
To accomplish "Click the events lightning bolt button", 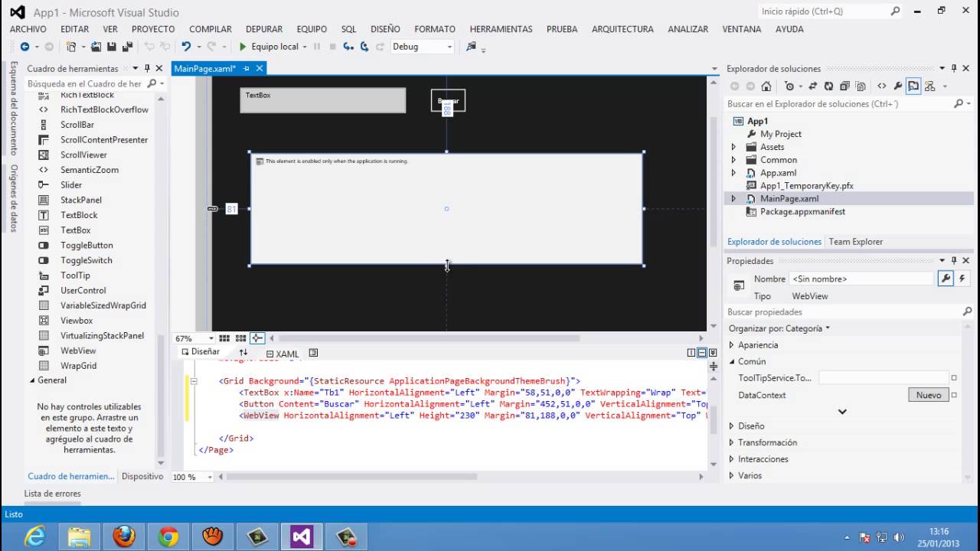I will (962, 279).
